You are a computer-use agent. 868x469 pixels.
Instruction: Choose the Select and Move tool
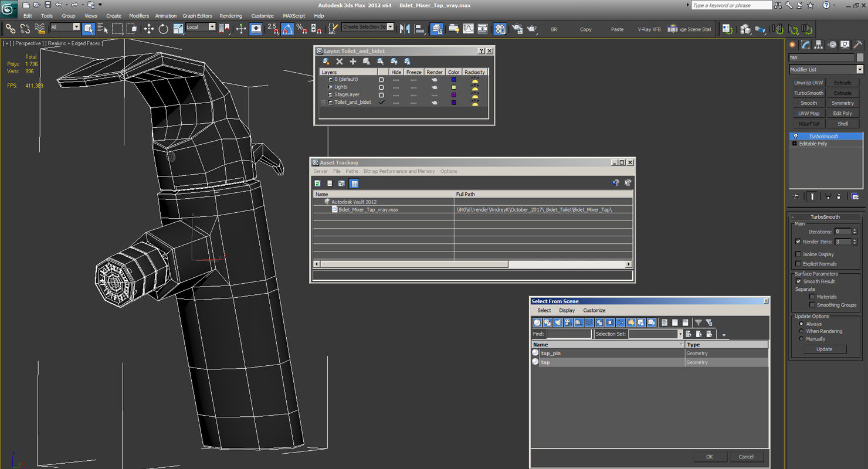[149, 28]
